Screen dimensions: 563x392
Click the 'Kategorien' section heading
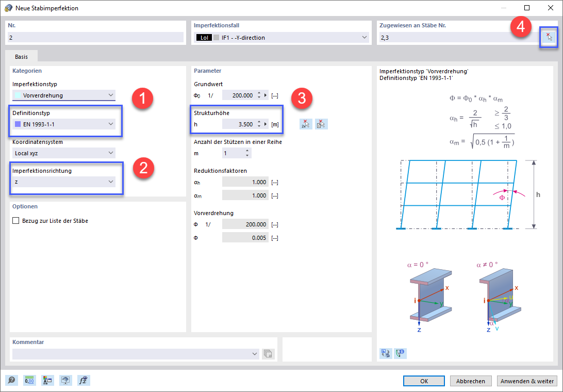(27, 71)
